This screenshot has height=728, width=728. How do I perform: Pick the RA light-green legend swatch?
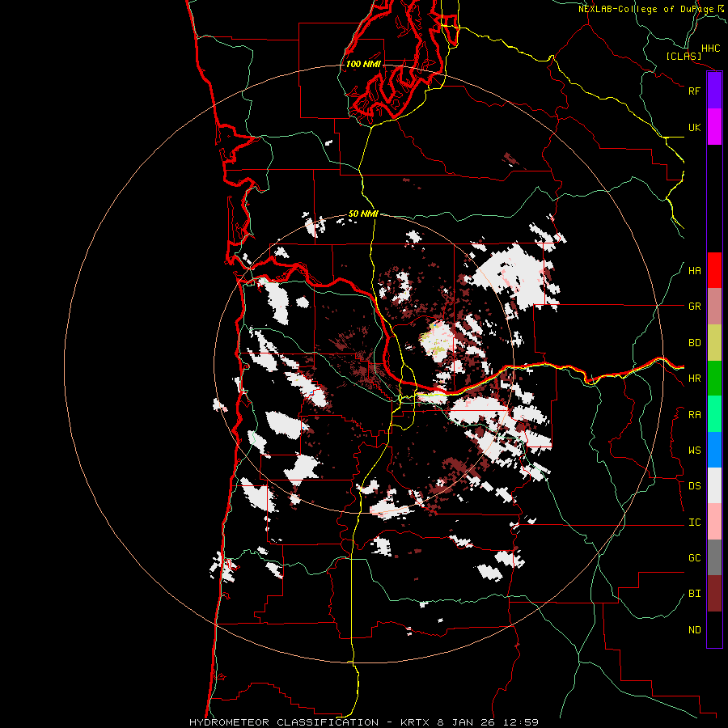pos(714,414)
